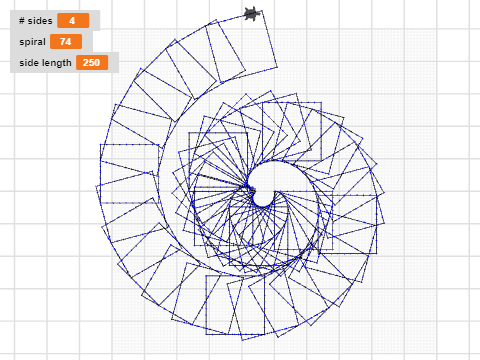The width and height of the screenshot is (480, 360).
Task: Click the 'spiral' watcher label
Action: coord(32,42)
